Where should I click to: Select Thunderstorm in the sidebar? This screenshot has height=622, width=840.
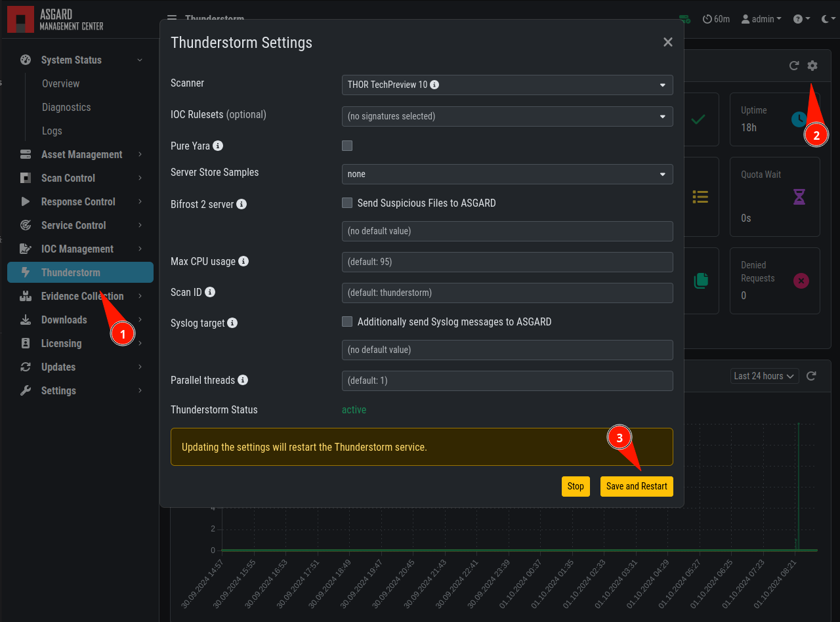pyautogui.click(x=80, y=272)
